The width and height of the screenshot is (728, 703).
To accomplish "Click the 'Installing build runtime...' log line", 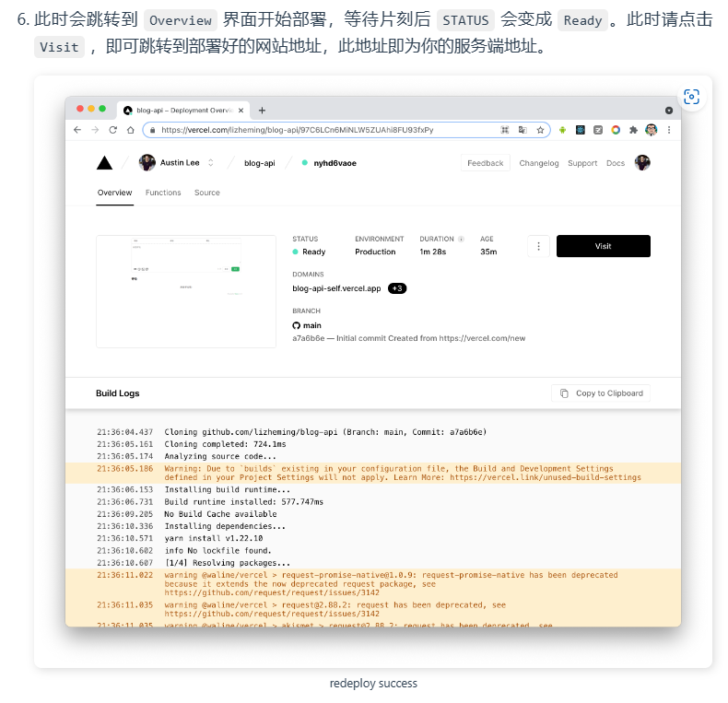I will point(227,490).
